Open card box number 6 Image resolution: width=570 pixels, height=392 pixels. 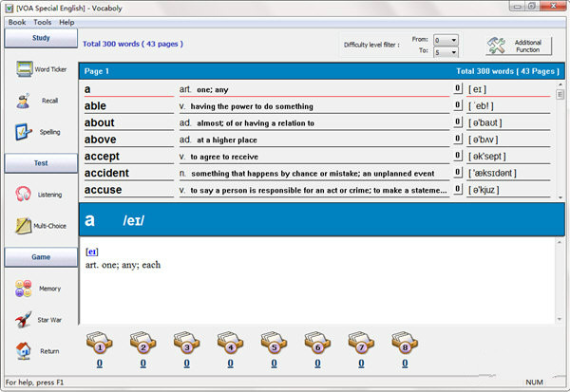click(317, 344)
